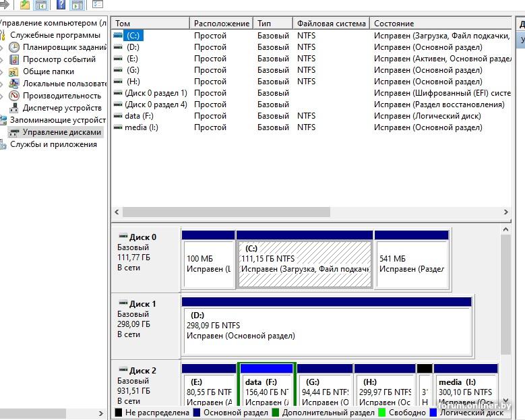This screenshot has height=420, width=525.
Task: Toggle the Show/Hide Console Tree toolbar button
Action: 40,5
